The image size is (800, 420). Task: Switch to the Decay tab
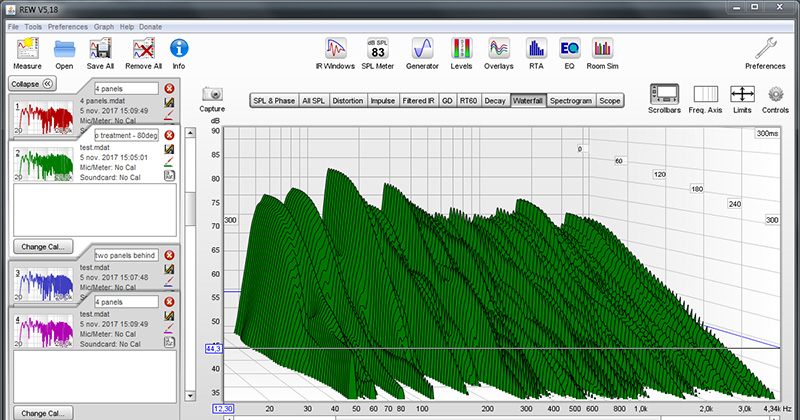[x=495, y=101]
